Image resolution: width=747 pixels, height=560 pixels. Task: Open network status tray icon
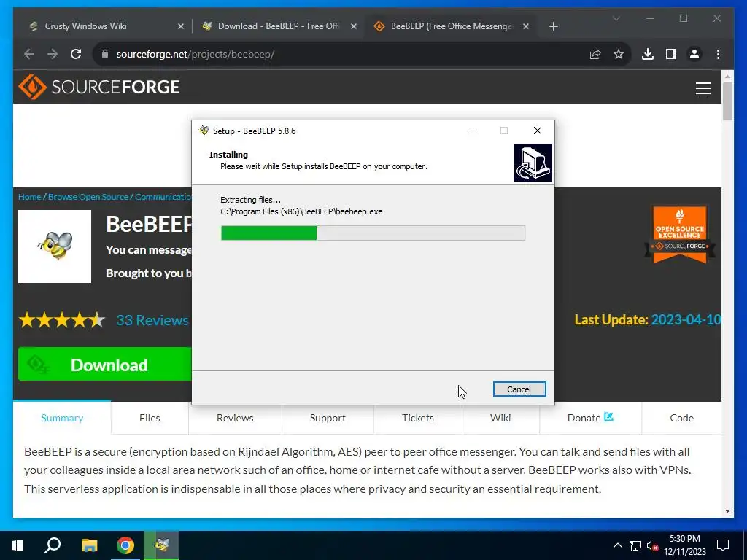pyautogui.click(x=635, y=545)
